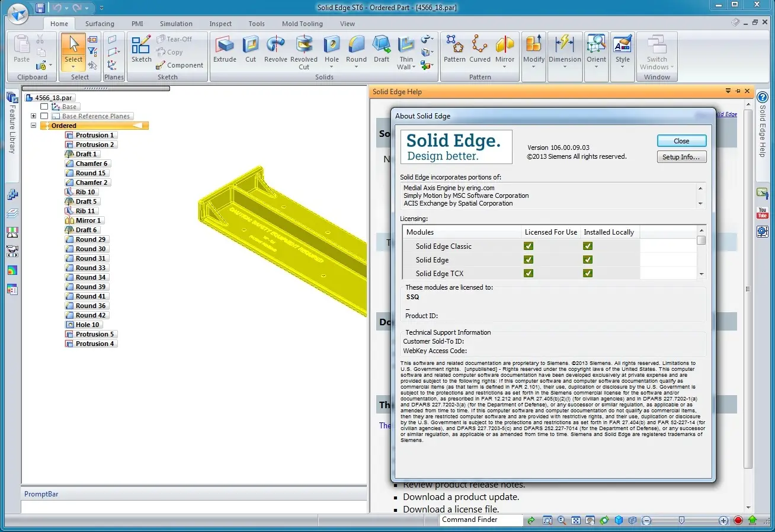
Task: Toggle Solid Edge Installed Locally checkbox
Action: [x=588, y=259]
